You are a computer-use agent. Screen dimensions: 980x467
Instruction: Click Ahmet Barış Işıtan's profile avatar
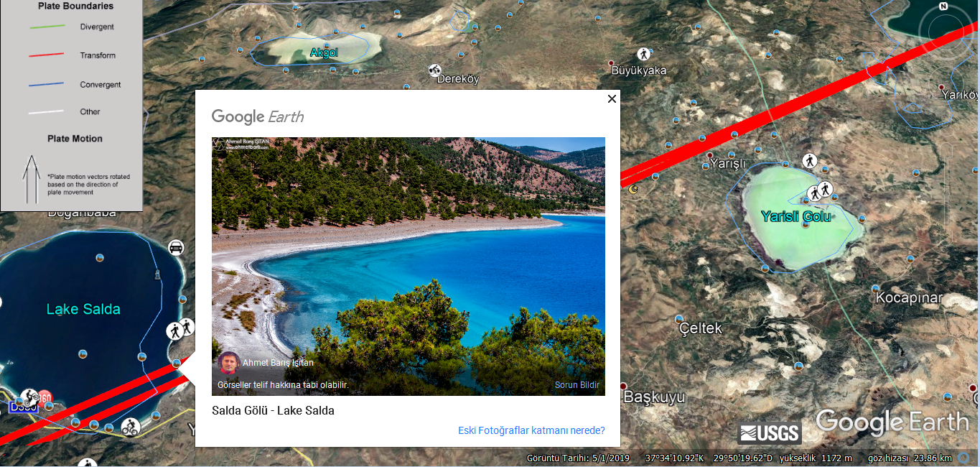(x=229, y=363)
